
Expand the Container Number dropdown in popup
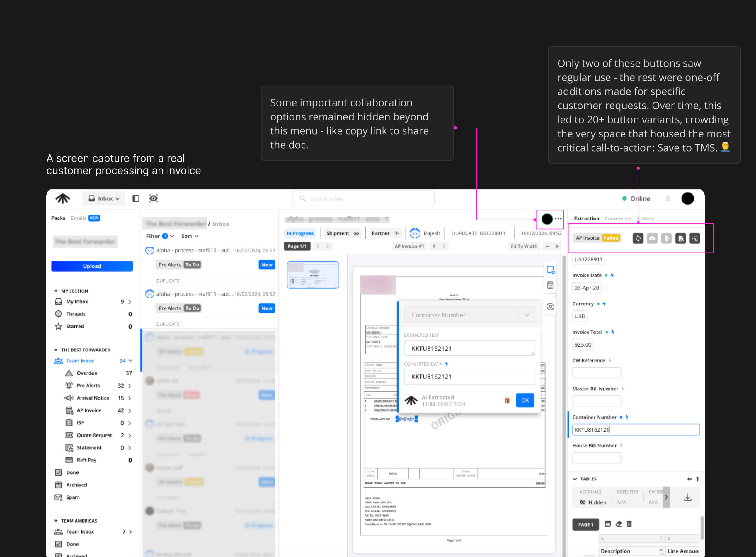(x=527, y=315)
